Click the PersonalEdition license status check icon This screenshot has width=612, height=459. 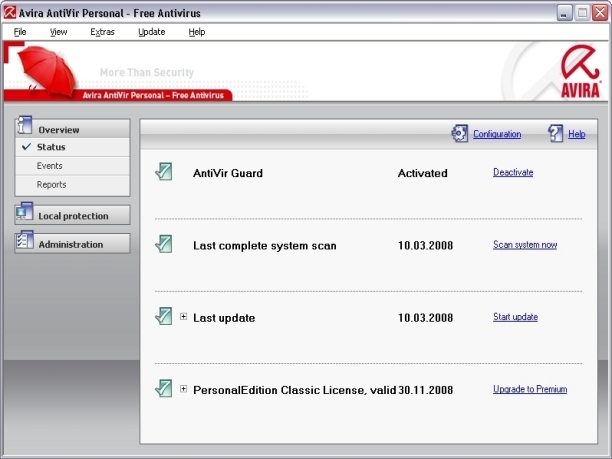[164, 389]
